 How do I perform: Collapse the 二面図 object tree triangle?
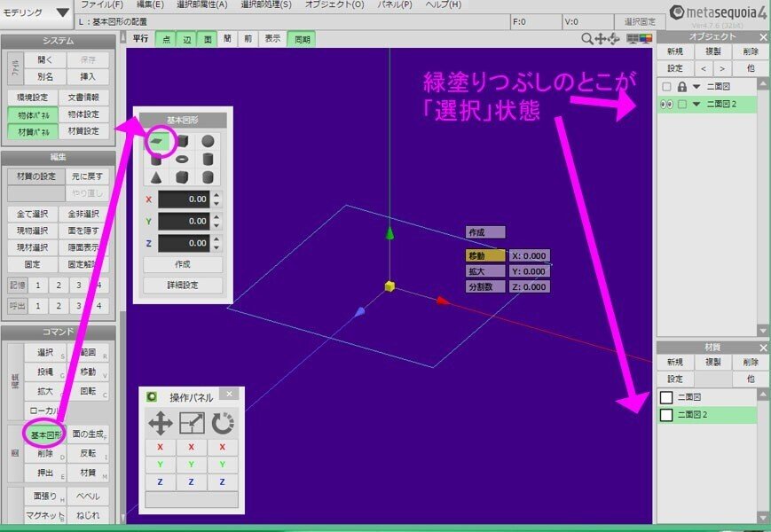click(696, 87)
